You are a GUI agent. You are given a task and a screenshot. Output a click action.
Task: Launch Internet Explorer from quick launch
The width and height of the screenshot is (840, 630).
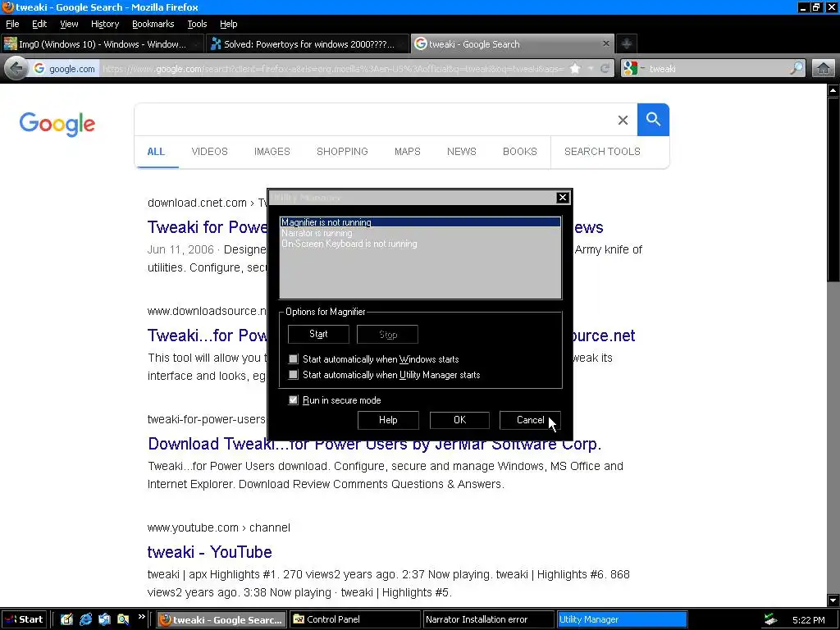tap(85, 619)
